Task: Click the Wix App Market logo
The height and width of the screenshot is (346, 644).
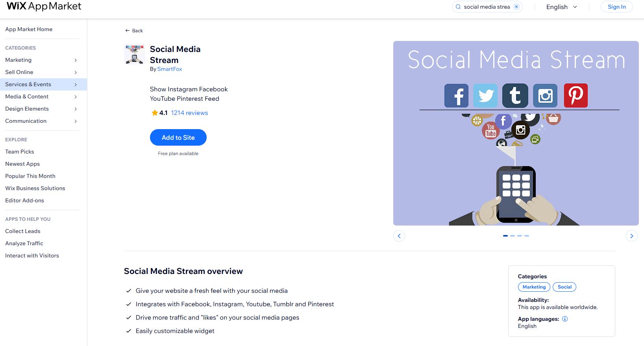Action: pyautogui.click(x=44, y=6)
